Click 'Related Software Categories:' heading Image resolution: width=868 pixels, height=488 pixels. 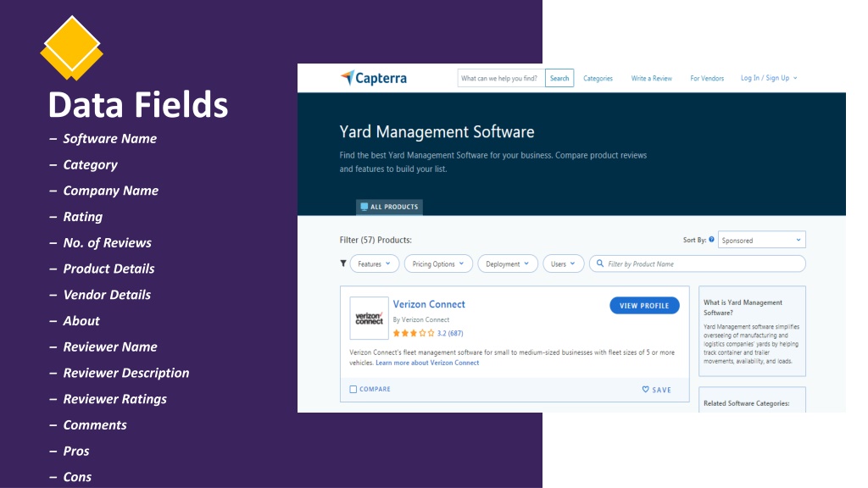click(x=746, y=403)
